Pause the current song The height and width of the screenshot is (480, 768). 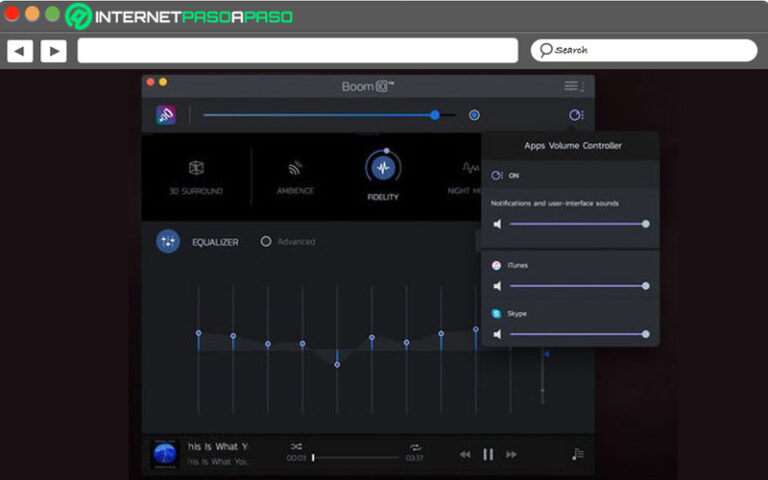(x=488, y=454)
